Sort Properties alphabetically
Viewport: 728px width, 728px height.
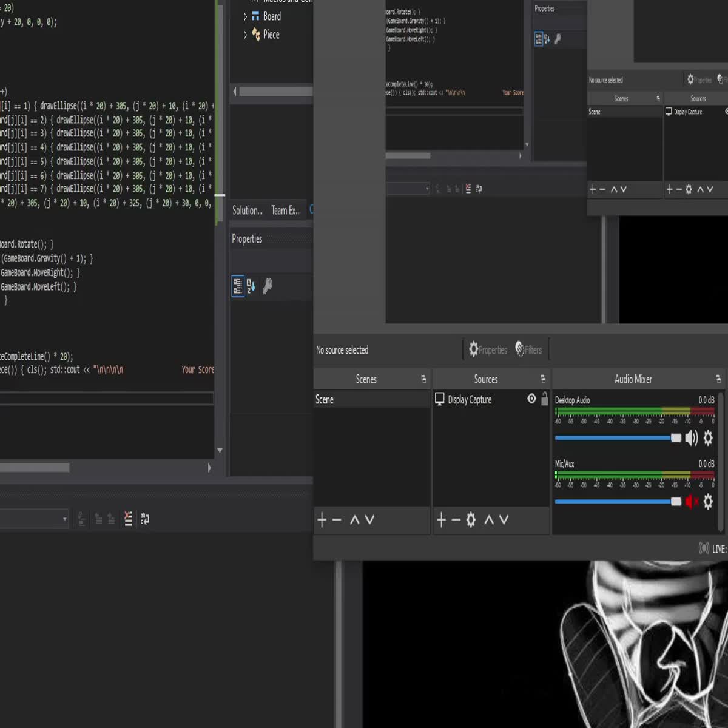click(x=251, y=286)
